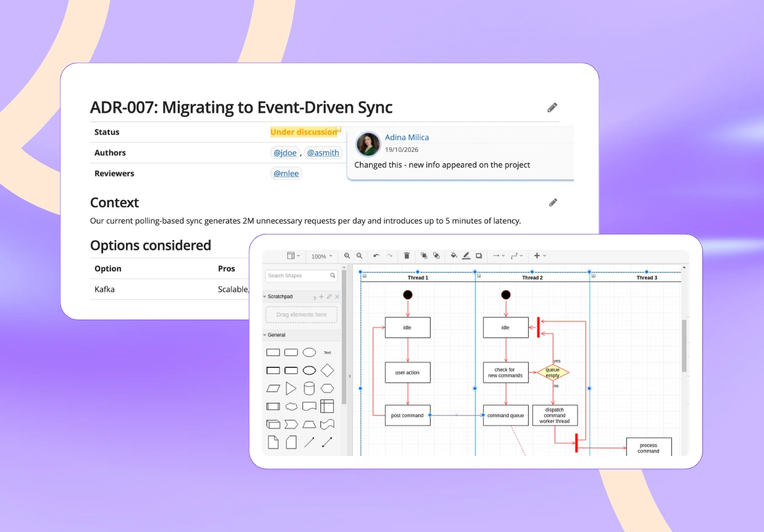Toggle shadow on selected shape
The width and height of the screenshot is (764, 532).
coord(479,256)
